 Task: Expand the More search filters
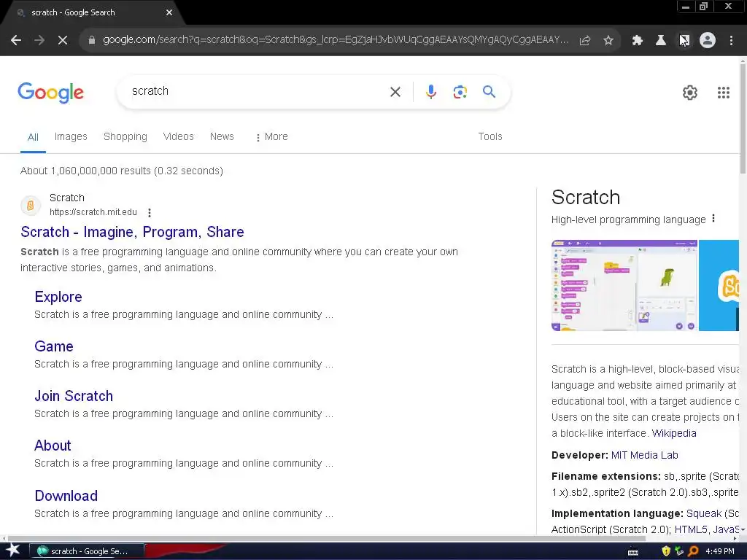[x=271, y=136]
